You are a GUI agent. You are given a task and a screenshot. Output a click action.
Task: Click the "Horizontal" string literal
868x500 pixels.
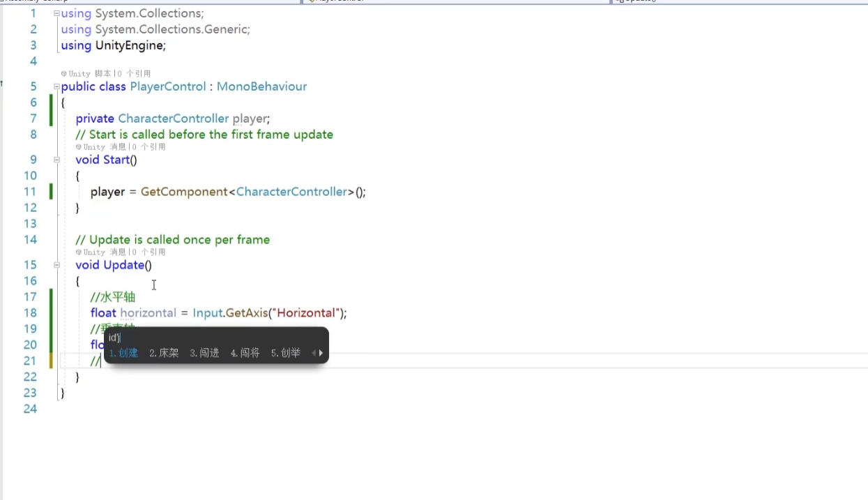click(306, 313)
